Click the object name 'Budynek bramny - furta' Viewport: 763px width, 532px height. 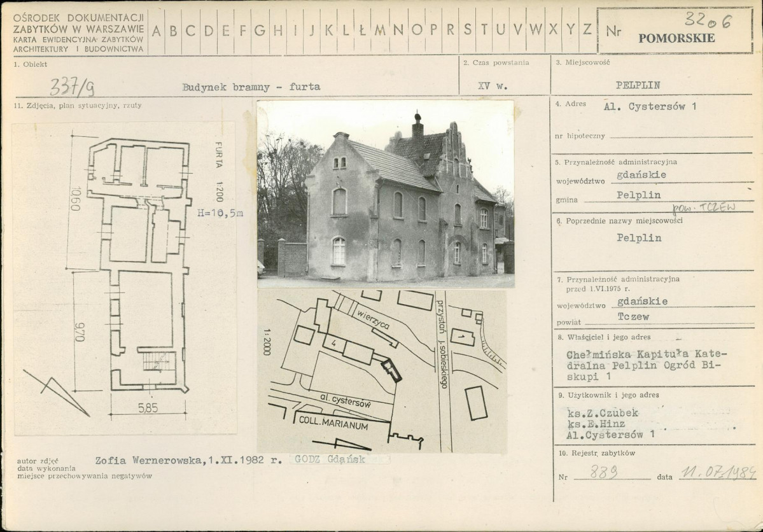[251, 87]
